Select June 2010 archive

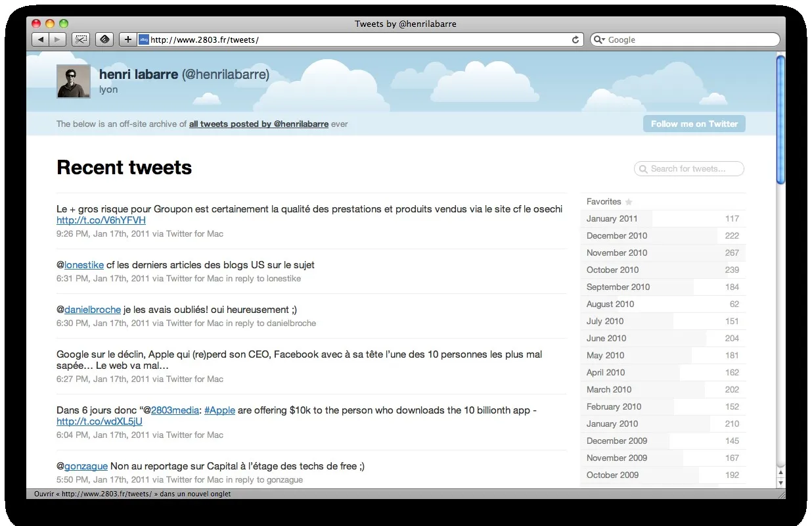pos(663,339)
